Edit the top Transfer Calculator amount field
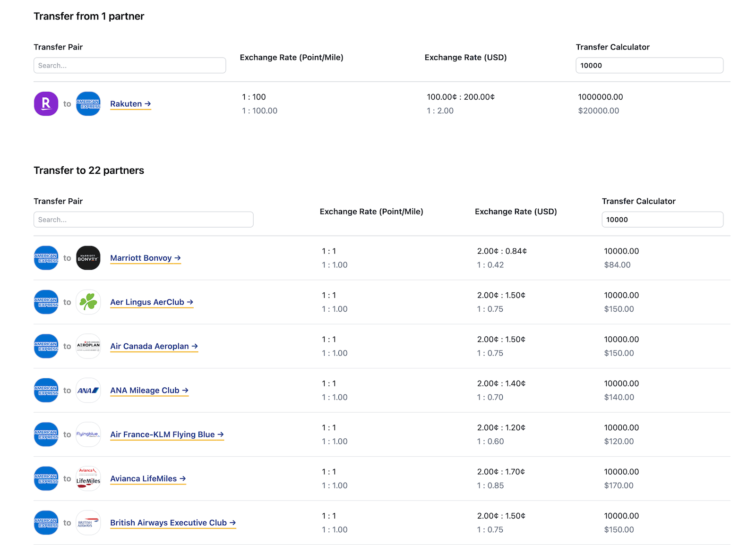 pos(649,66)
